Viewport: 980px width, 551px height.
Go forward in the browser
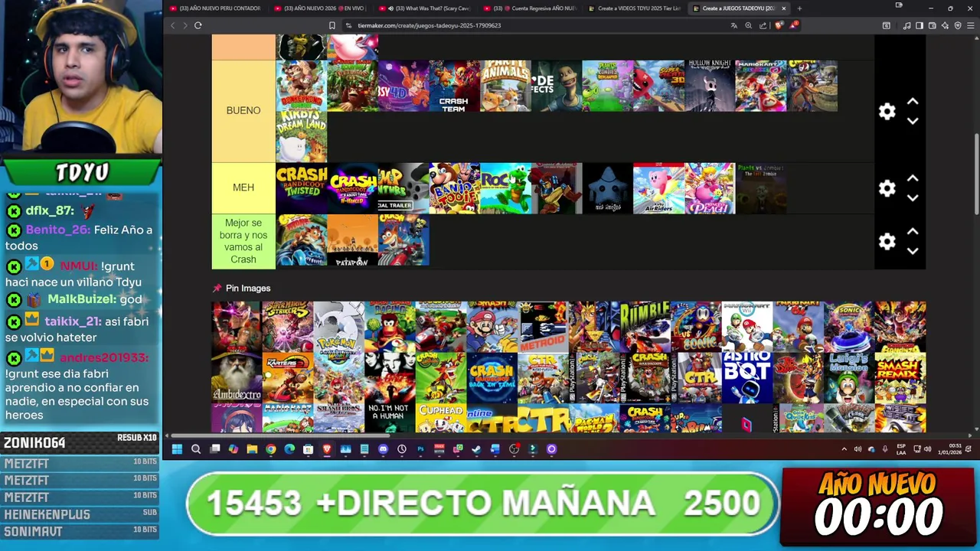click(185, 25)
